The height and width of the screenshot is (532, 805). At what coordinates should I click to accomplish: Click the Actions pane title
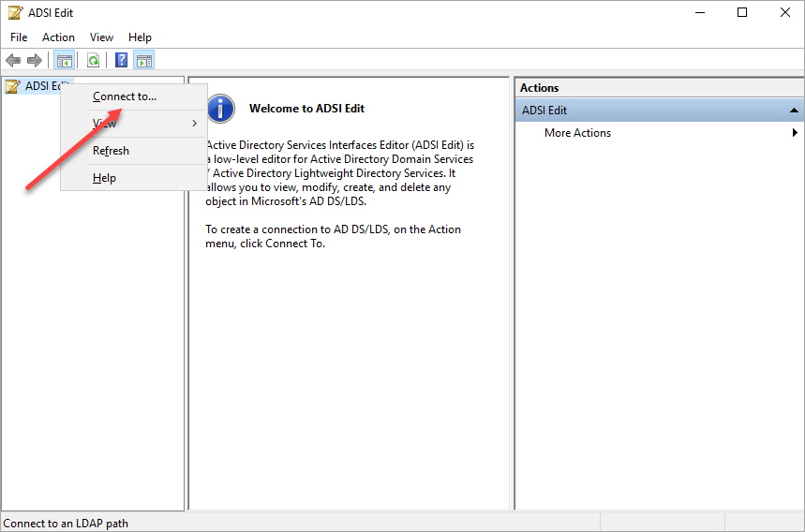pos(539,88)
